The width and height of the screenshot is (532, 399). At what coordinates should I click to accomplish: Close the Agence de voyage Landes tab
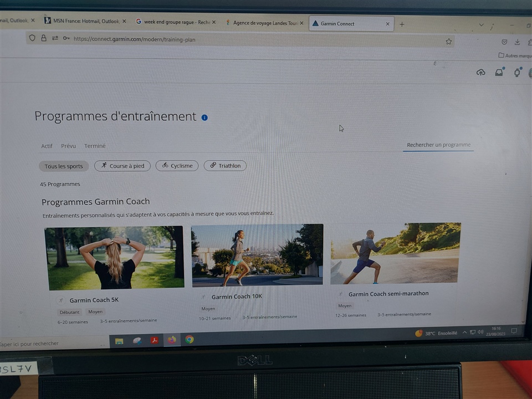tap(301, 23)
